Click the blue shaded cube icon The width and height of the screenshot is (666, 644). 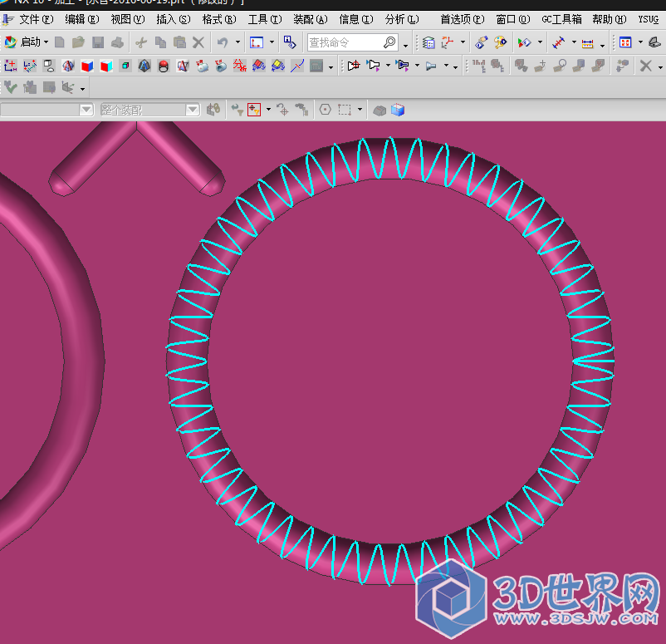click(398, 110)
